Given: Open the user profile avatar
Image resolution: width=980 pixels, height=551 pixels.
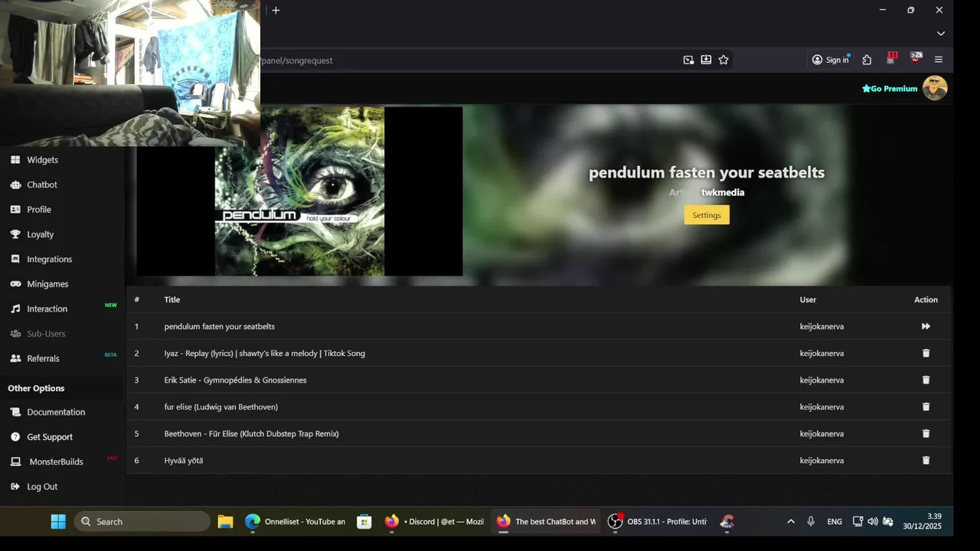Looking at the screenshot, I should (935, 88).
